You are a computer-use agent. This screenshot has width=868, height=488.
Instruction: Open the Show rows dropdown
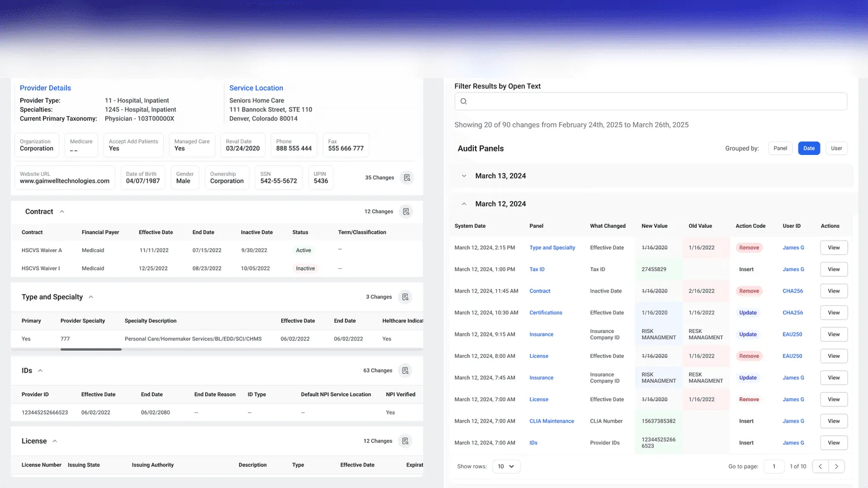click(x=506, y=467)
